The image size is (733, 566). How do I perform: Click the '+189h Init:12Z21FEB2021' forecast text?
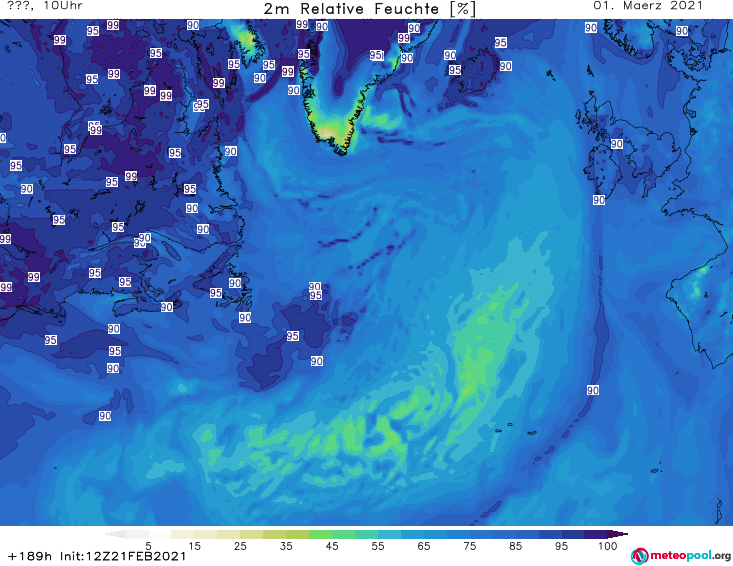97,556
